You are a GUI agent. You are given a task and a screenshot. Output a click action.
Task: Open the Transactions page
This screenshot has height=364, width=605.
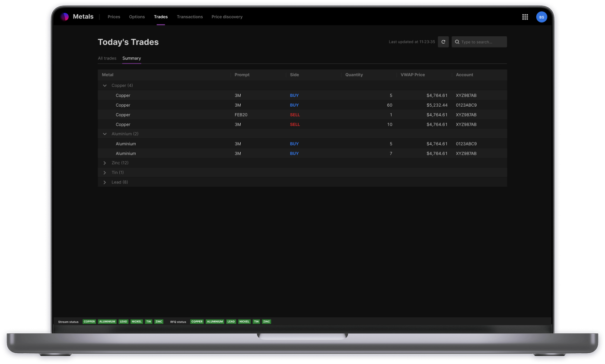coord(190,17)
